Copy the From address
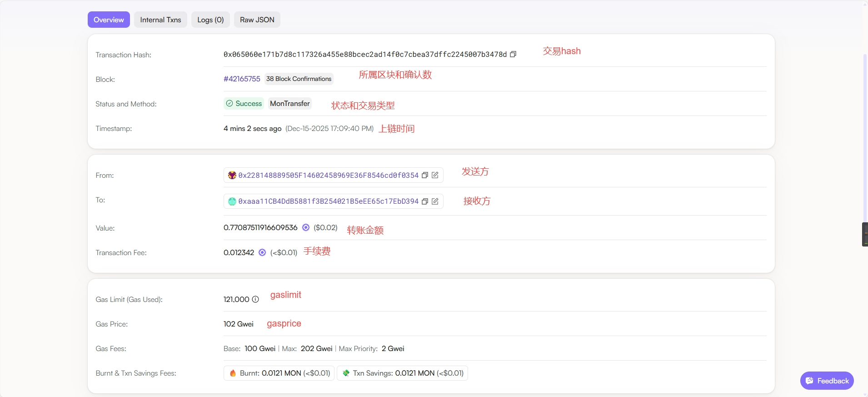This screenshot has width=868, height=397. [x=425, y=175]
